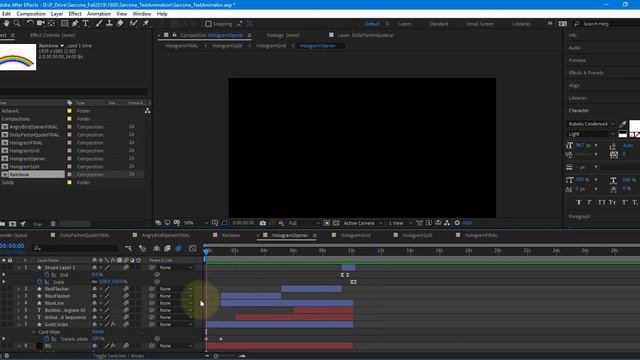
Task: Open the Active Camera dropdown
Action: (362, 223)
